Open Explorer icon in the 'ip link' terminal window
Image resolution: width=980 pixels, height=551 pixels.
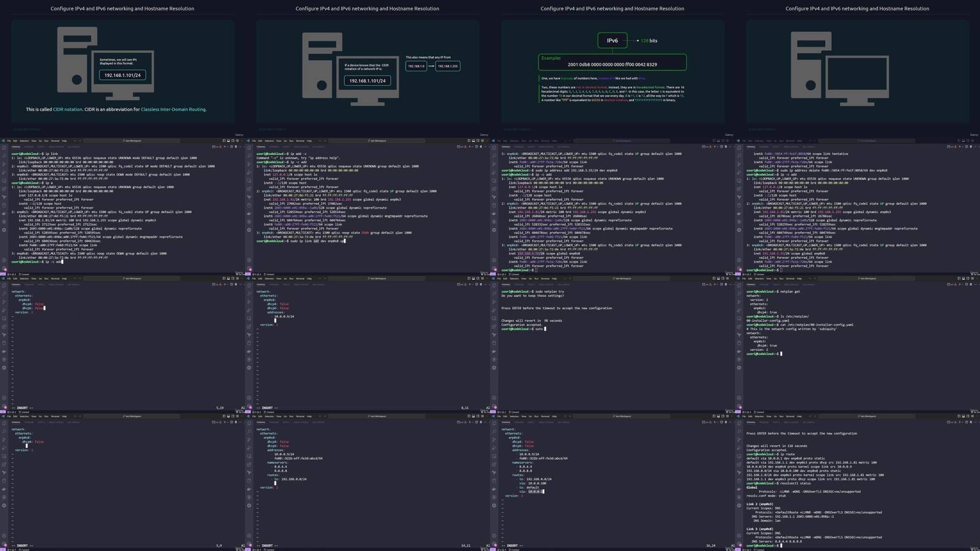4,148
